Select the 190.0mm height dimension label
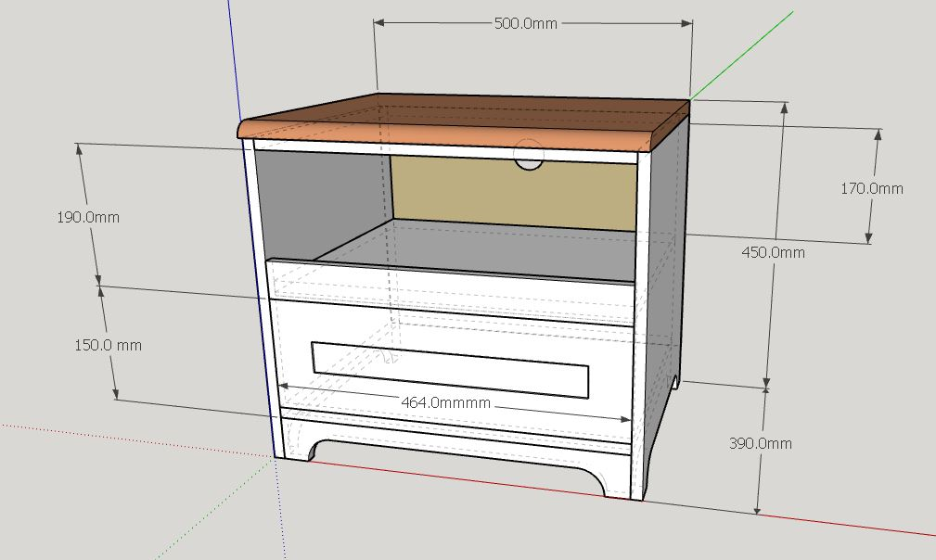 [88, 217]
